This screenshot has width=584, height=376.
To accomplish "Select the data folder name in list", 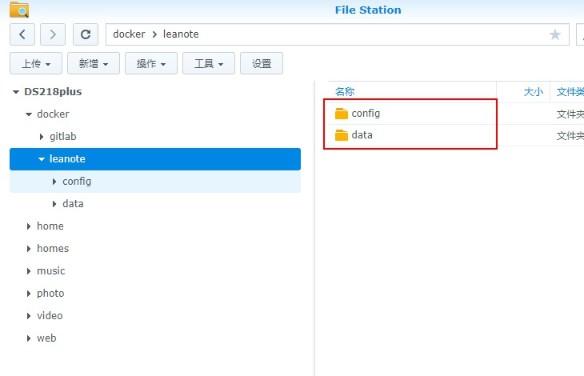I will tap(362, 135).
